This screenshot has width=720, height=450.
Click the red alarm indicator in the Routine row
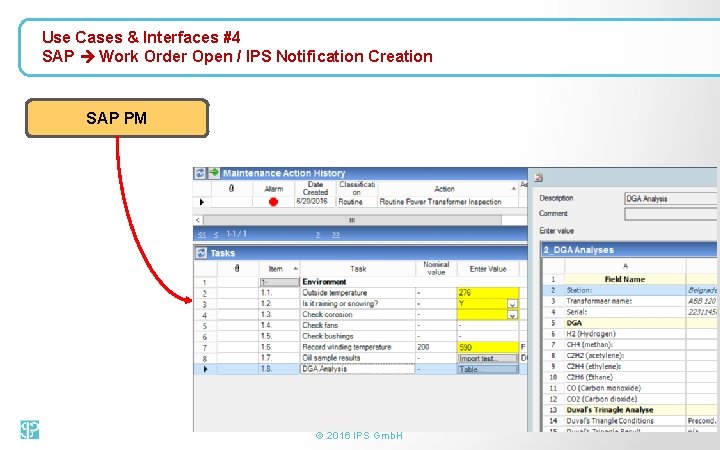273,202
